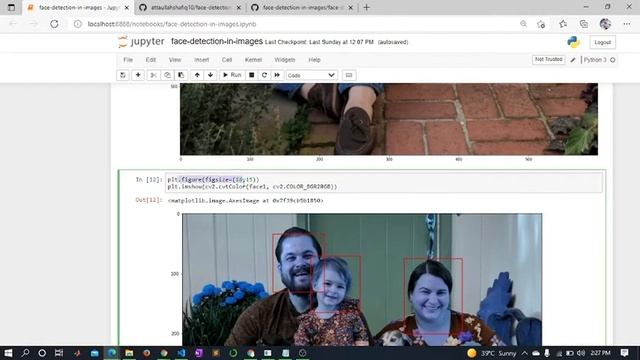The image size is (640, 360).
Task: Open the View menu
Action: click(x=175, y=60)
